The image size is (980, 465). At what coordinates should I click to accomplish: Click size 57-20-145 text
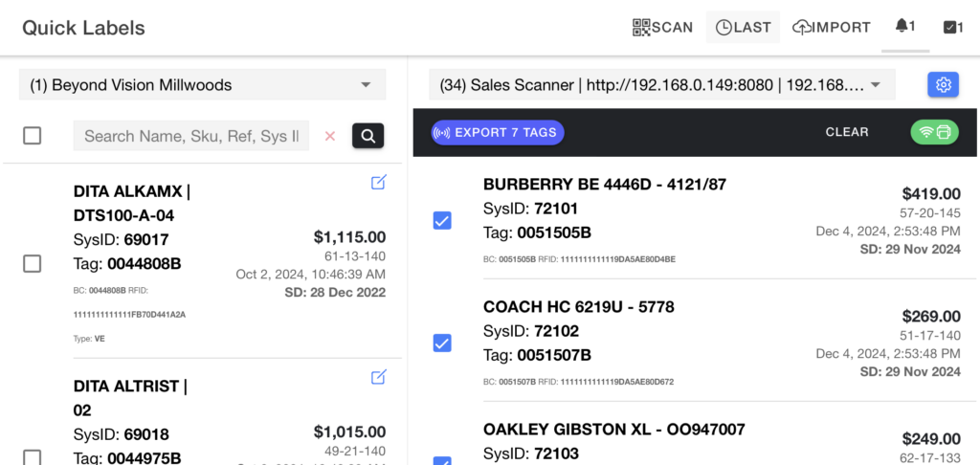tap(930, 213)
